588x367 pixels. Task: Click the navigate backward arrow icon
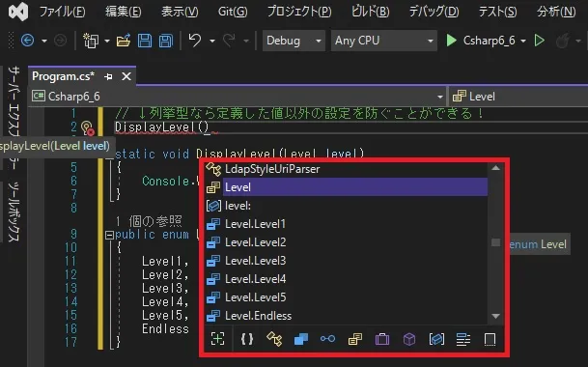27,41
